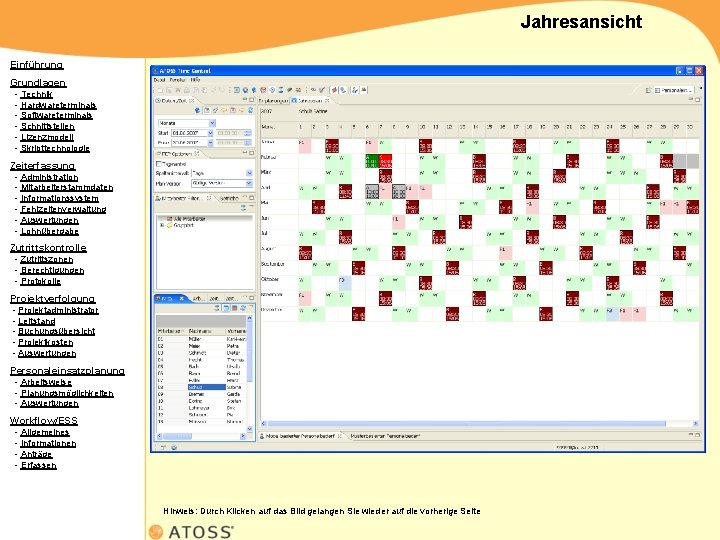Open the Erfassen link
This screenshot has width=720, height=540.
[39, 465]
